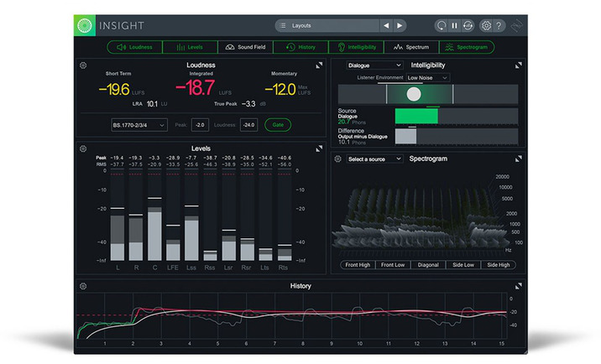Screen dimensions: 601x364
Task: Open the Layouts dropdown
Action: pyautogui.click(x=327, y=26)
